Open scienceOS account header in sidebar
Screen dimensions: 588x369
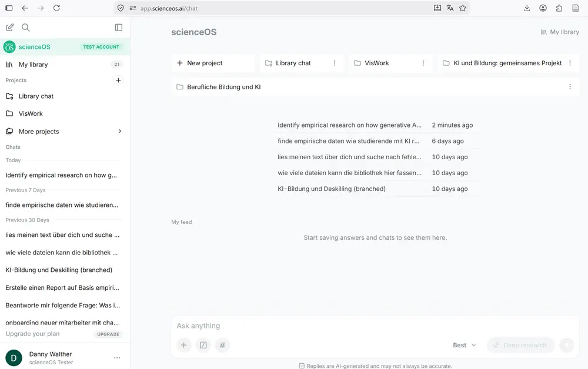pos(65,47)
